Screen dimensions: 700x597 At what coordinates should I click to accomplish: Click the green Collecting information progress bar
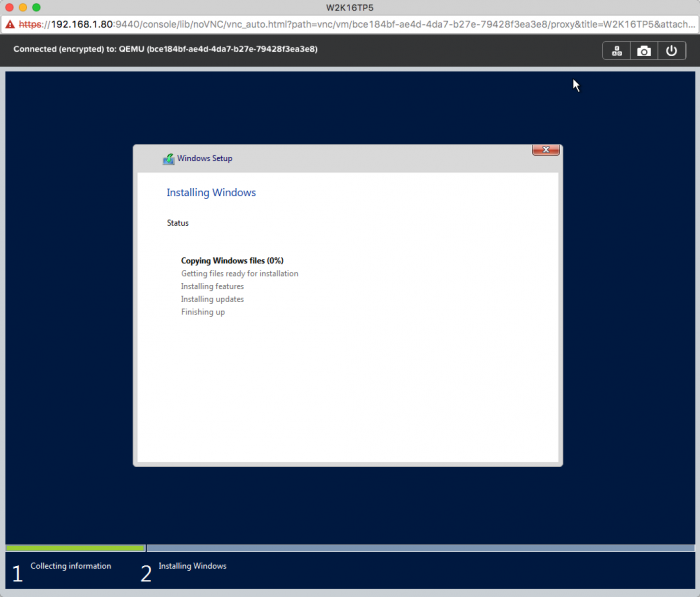pos(75,547)
